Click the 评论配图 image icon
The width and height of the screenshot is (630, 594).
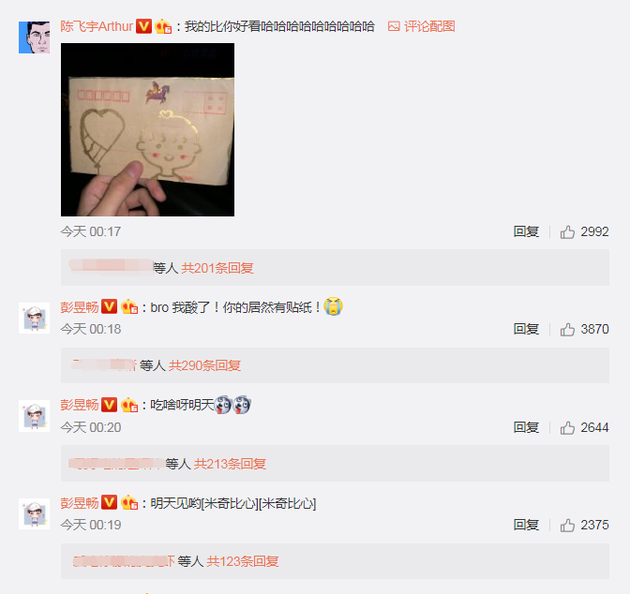(394, 27)
